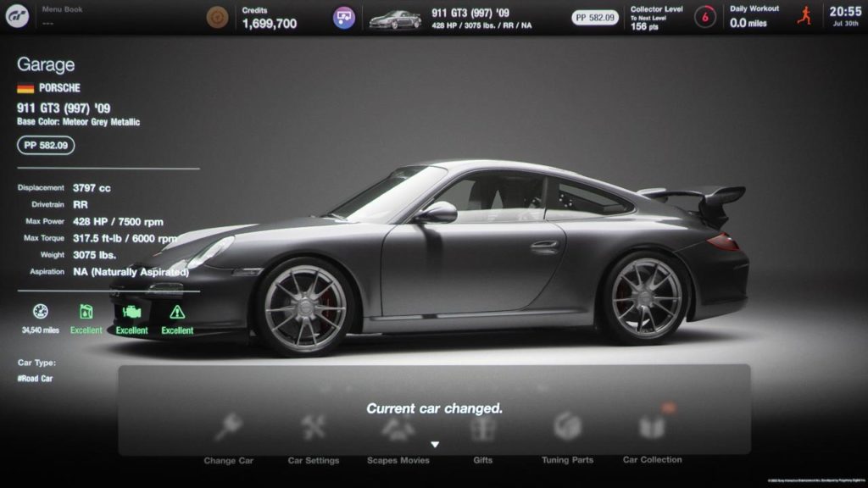Click the Daily Workout runner icon
The image size is (868, 488).
tap(804, 15)
